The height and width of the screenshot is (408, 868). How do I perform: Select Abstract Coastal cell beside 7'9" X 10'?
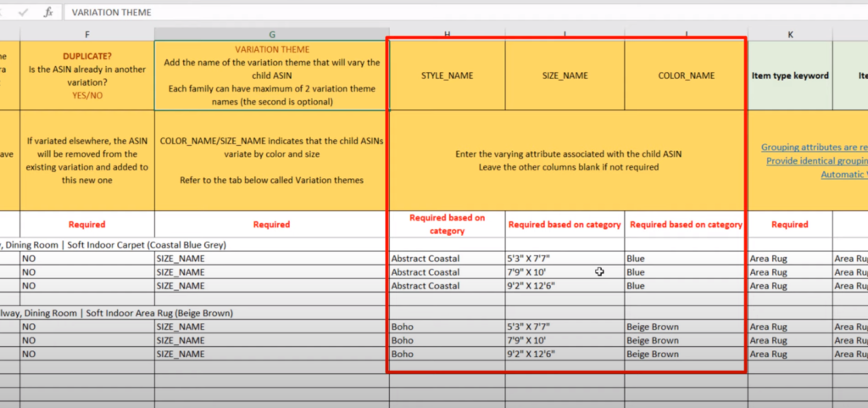[448, 272]
